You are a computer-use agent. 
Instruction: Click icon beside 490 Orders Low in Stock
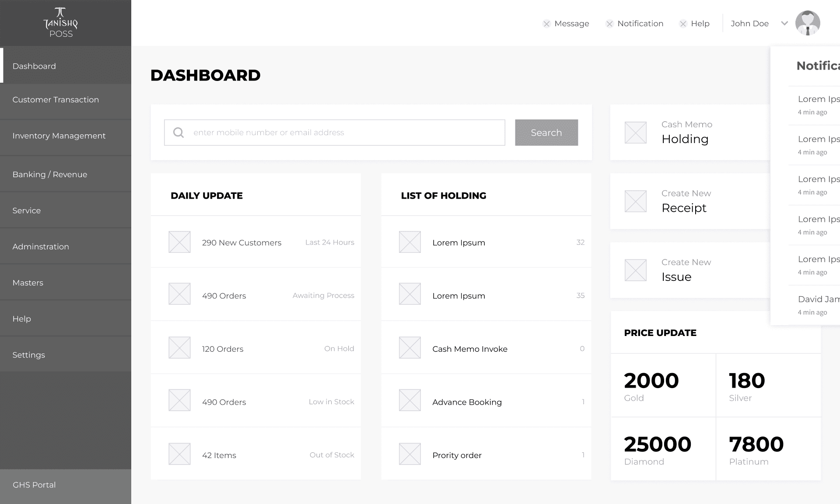(179, 400)
